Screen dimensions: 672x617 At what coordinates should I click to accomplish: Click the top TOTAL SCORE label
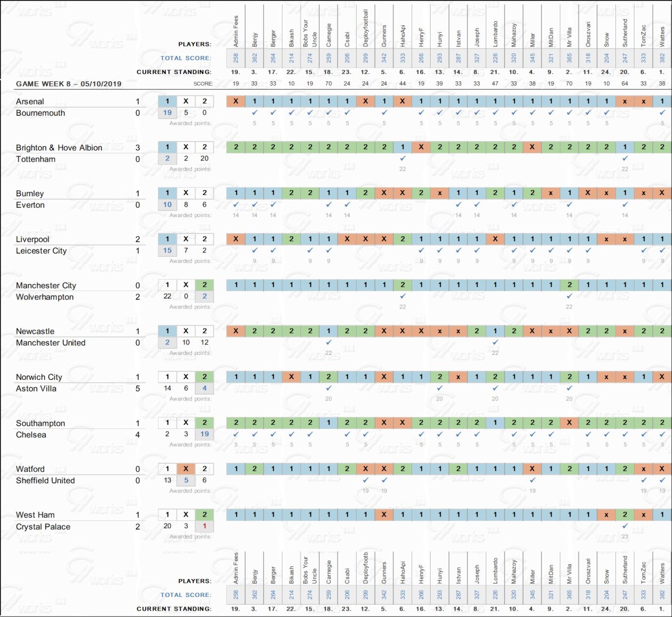[x=185, y=58]
